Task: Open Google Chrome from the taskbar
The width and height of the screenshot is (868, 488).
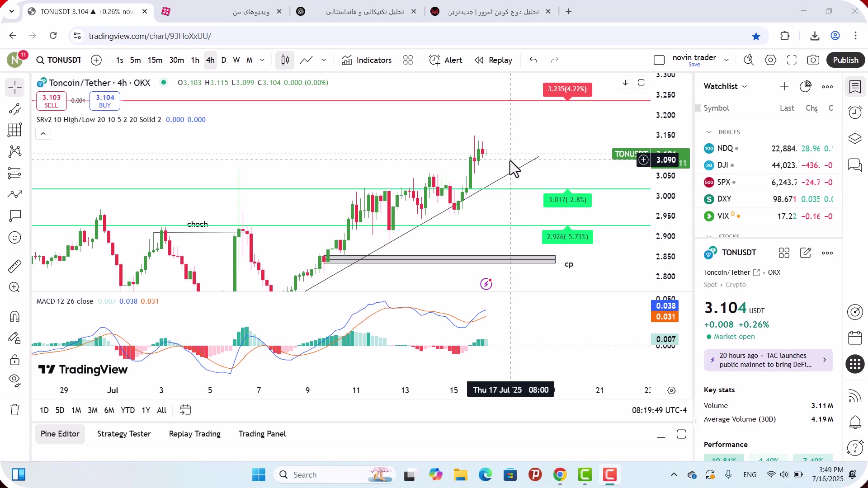Action: 560,475
